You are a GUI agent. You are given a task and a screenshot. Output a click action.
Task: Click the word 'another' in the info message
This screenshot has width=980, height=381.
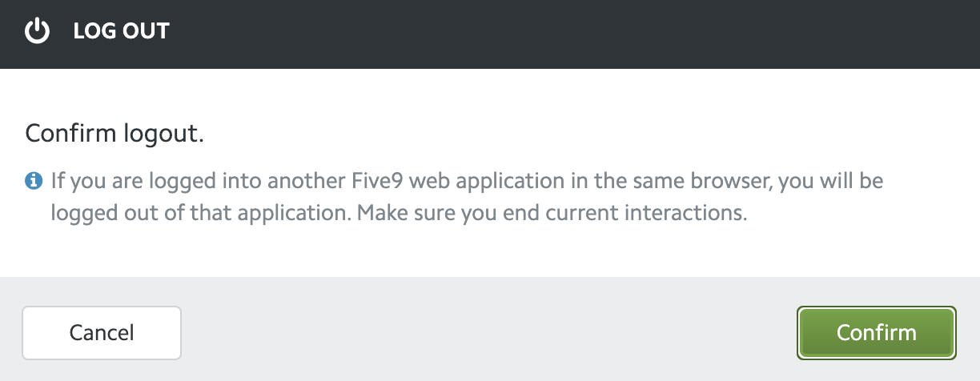[313, 181]
